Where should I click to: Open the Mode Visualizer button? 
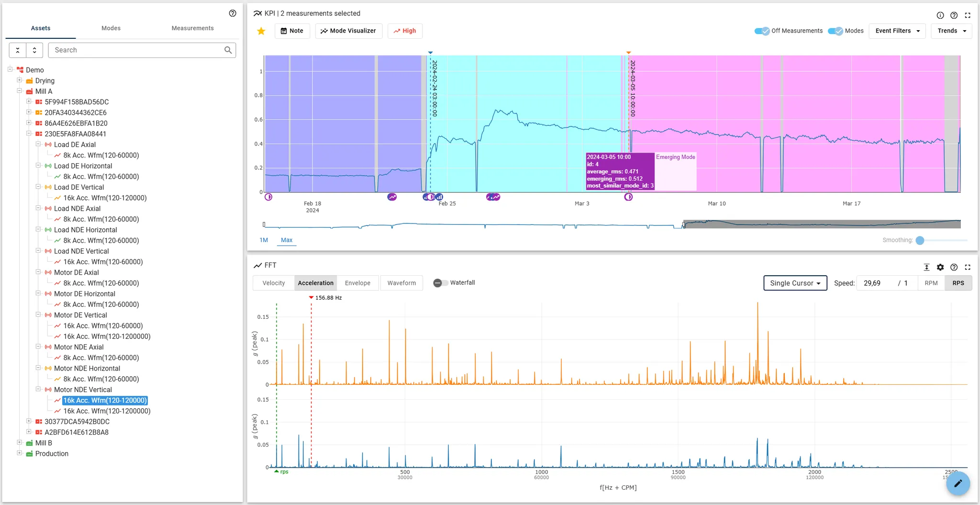point(348,31)
